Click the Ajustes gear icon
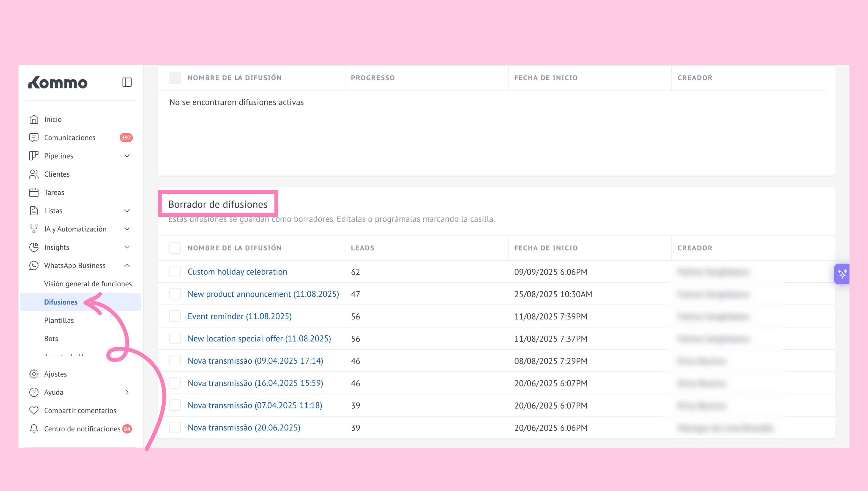 34,374
